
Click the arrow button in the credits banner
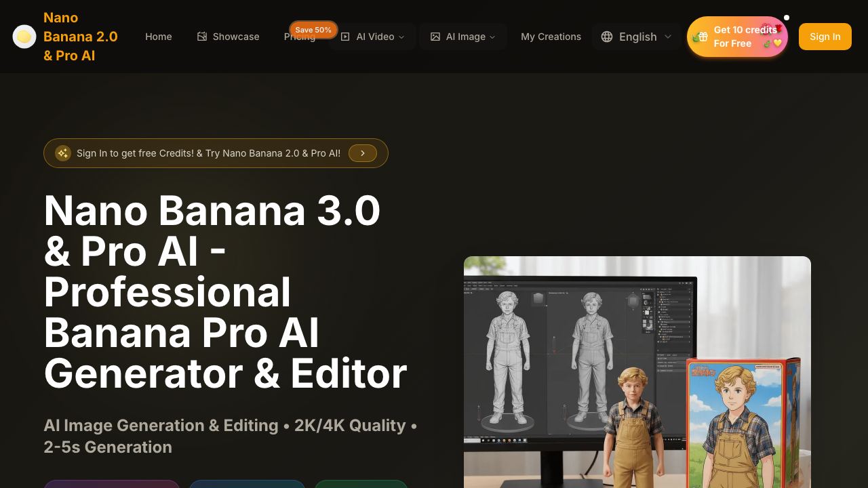point(363,153)
